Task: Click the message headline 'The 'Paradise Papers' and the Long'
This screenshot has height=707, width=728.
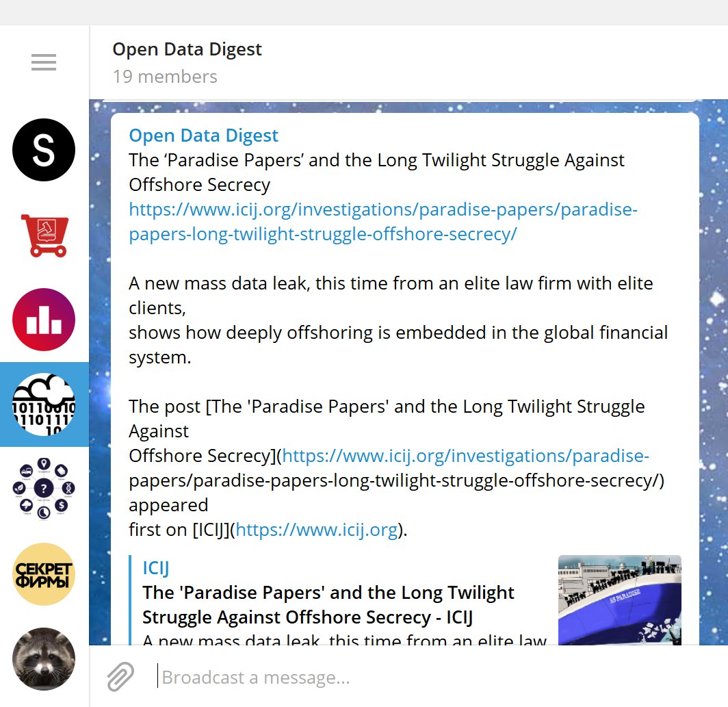Action: (x=376, y=172)
